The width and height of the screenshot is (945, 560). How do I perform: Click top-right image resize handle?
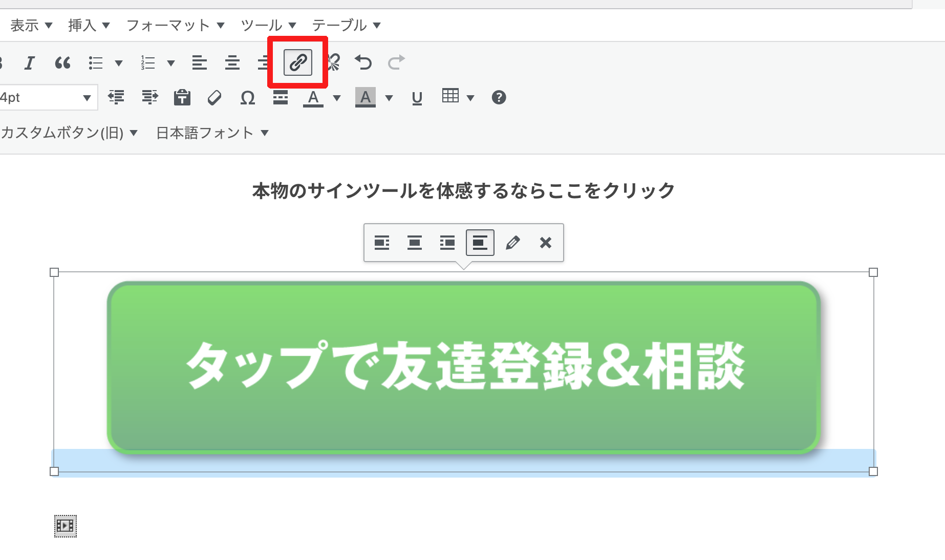(873, 272)
